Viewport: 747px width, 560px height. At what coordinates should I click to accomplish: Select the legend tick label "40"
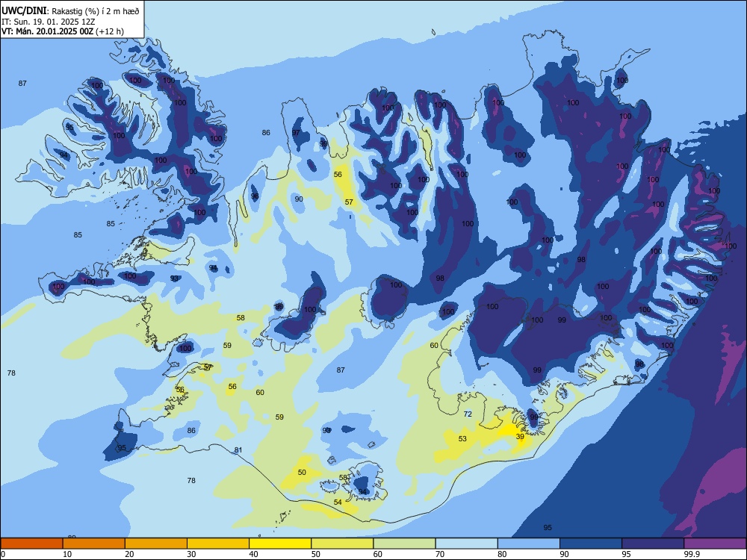point(254,554)
